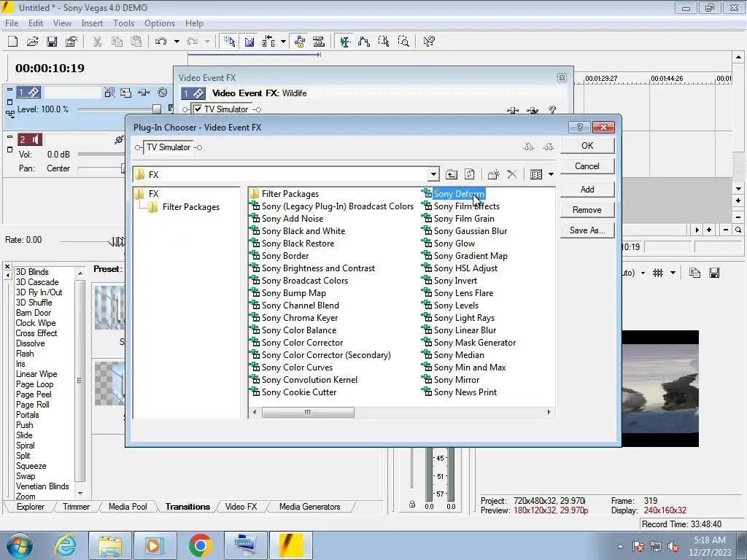Uncheck the TV Simulator effect checkbox

(198, 109)
